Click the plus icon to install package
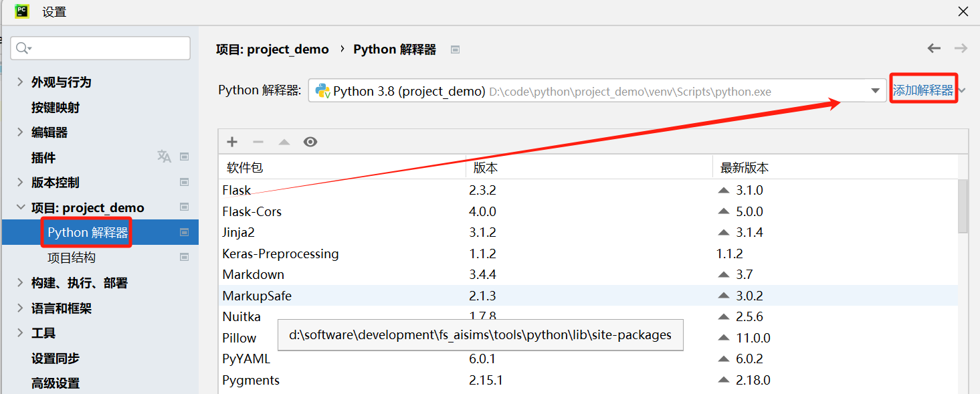This screenshot has height=394, width=980. point(232,142)
